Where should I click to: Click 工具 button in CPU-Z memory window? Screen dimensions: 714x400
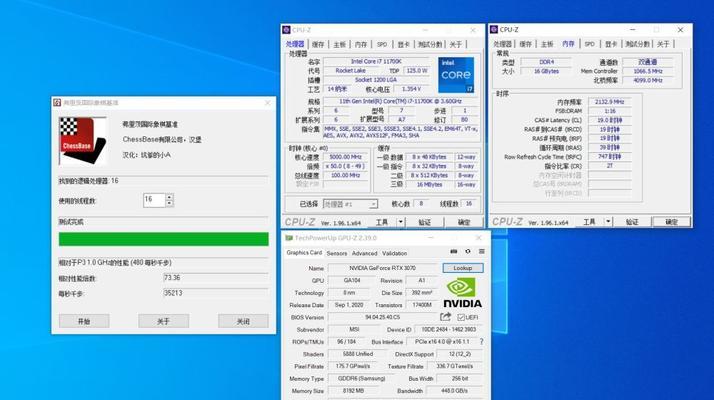[x=590, y=221]
